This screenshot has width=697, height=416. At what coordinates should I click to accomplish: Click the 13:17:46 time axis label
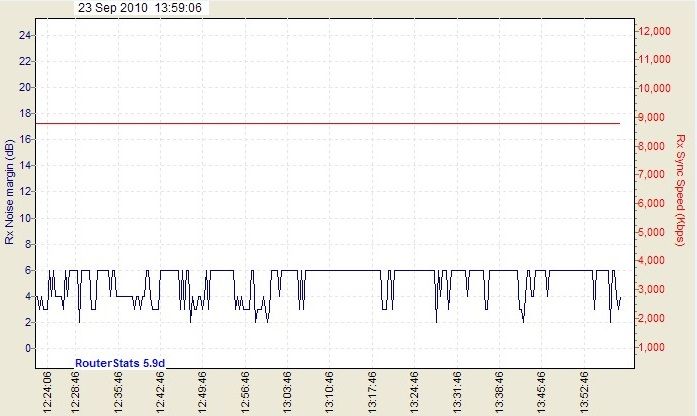(374, 390)
